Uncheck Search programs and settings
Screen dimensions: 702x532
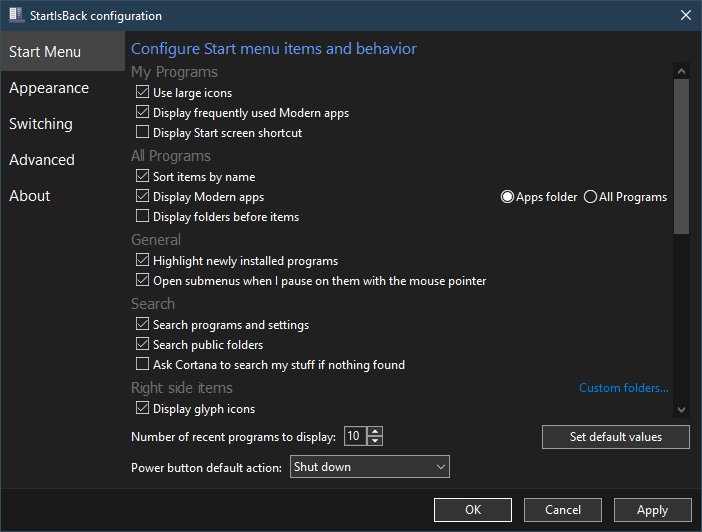click(x=142, y=324)
